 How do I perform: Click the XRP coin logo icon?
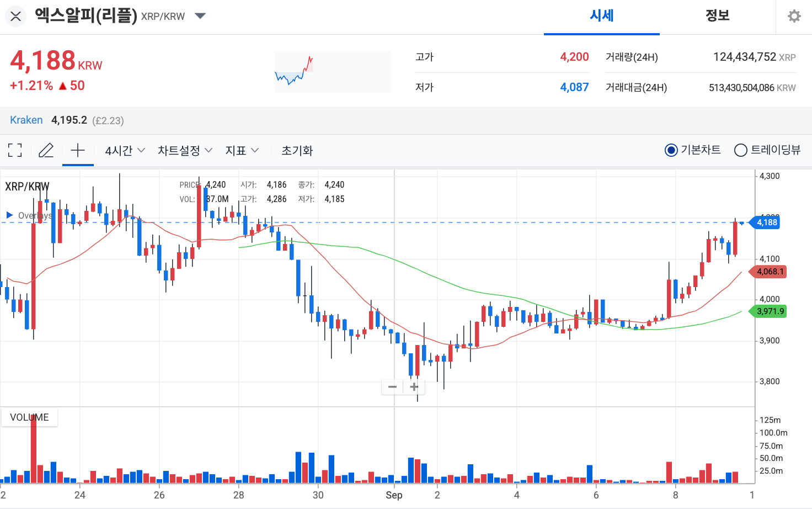click(x=16, y=16)
